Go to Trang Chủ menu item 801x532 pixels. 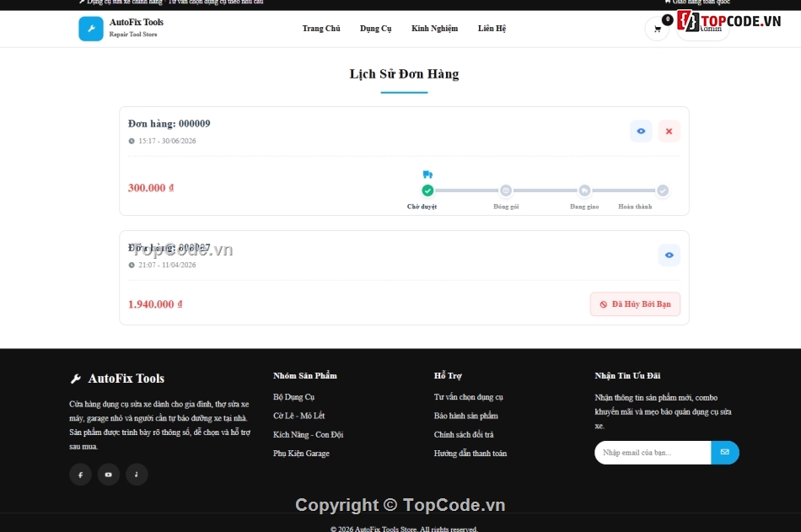click(321, 29)
